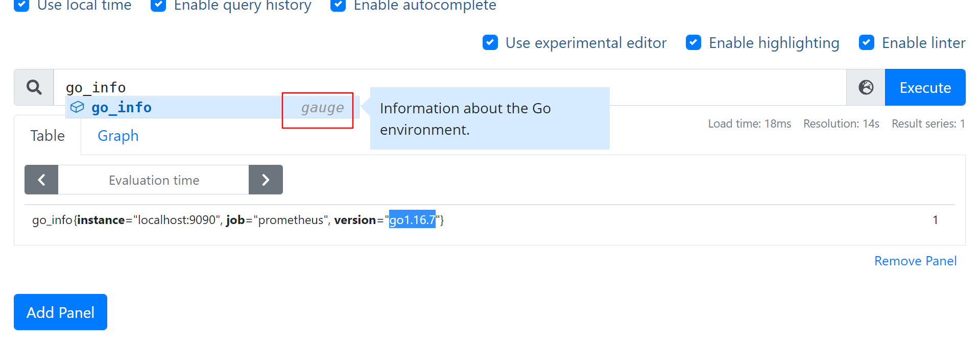Uncheck the Enable autocomplete option
980x347 pixels.
tap(338, 5)
